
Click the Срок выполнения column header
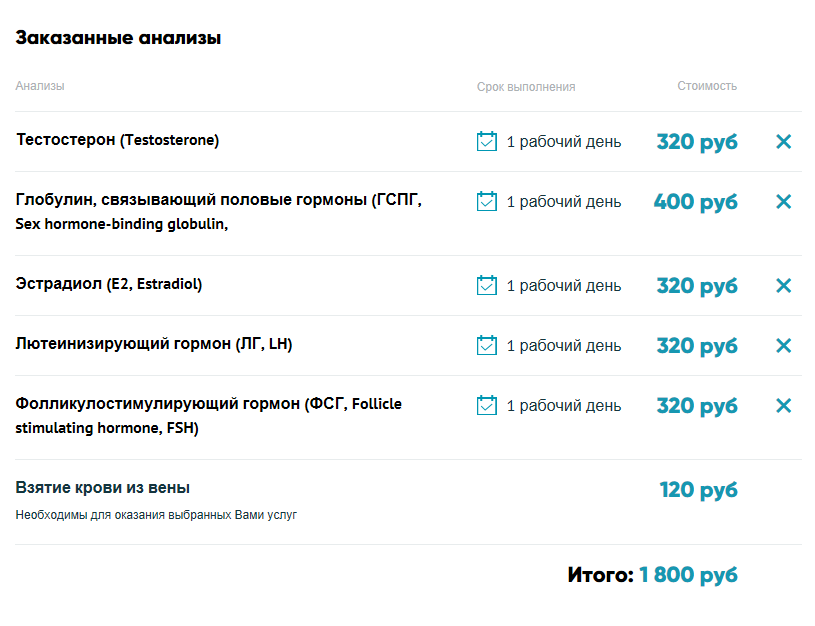click(526, 87)
